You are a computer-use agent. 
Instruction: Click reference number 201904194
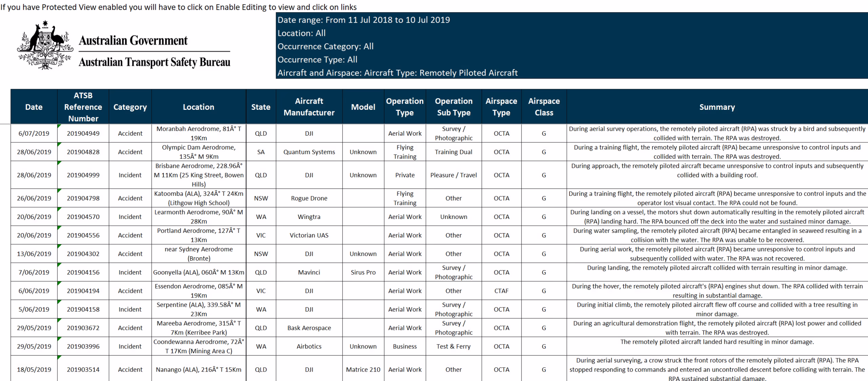coord(83,291)
